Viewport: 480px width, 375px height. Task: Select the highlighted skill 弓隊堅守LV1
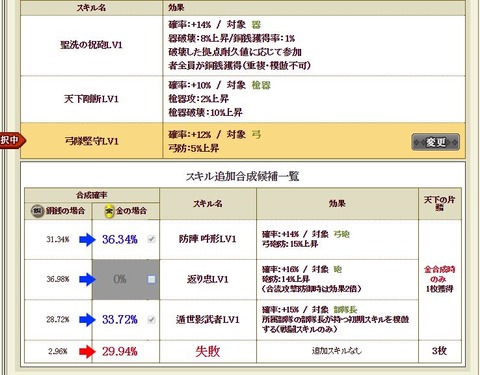click(x=92, y=141)
